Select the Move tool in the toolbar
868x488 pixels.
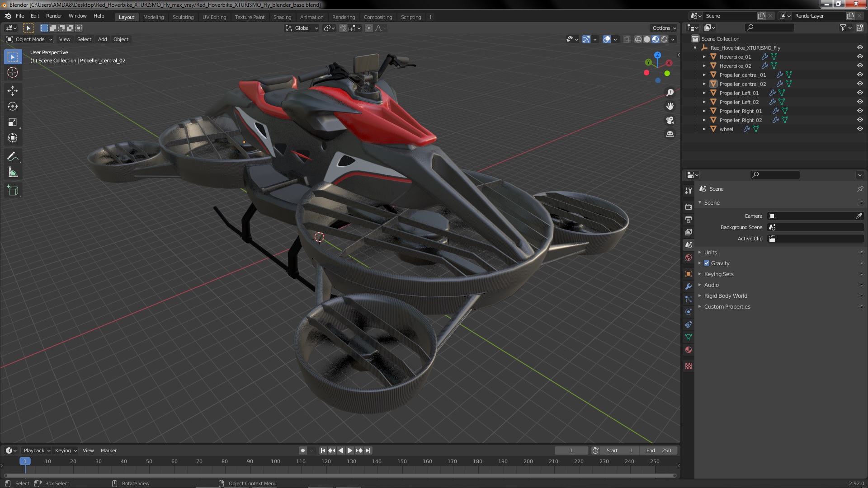pos(13,91)
